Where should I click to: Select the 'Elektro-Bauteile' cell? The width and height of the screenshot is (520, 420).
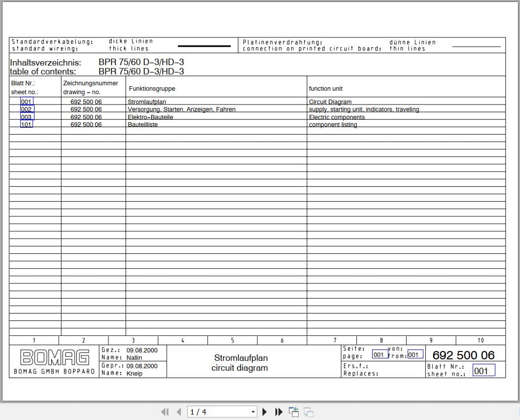click(x=150, y=117)
